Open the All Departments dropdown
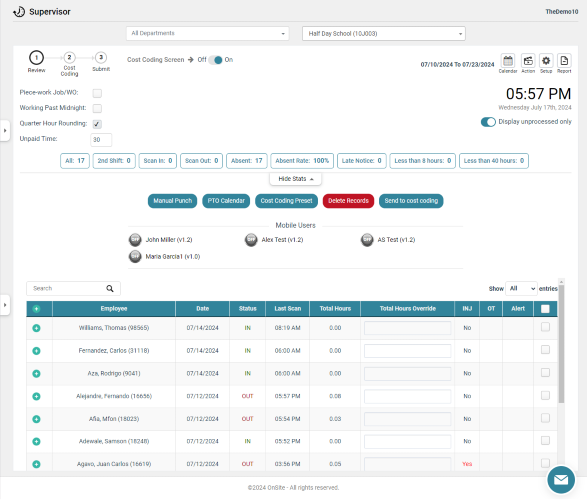This screenshot has height=500, width=587. tap(207, 33)
